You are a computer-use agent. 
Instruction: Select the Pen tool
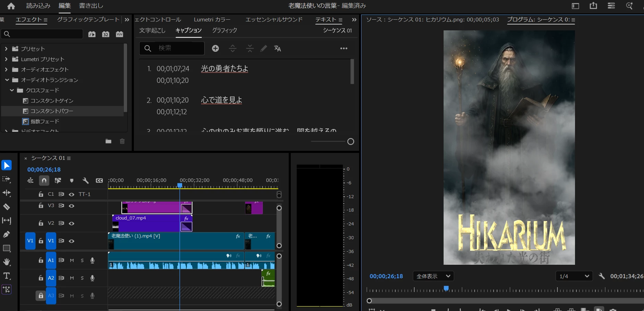point(7,234)
